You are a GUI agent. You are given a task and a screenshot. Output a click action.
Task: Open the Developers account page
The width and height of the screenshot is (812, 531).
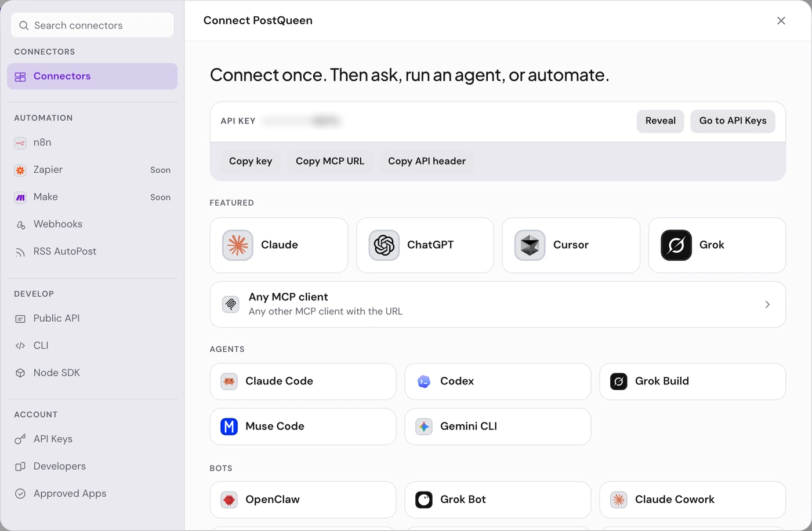tap(92, 466)
